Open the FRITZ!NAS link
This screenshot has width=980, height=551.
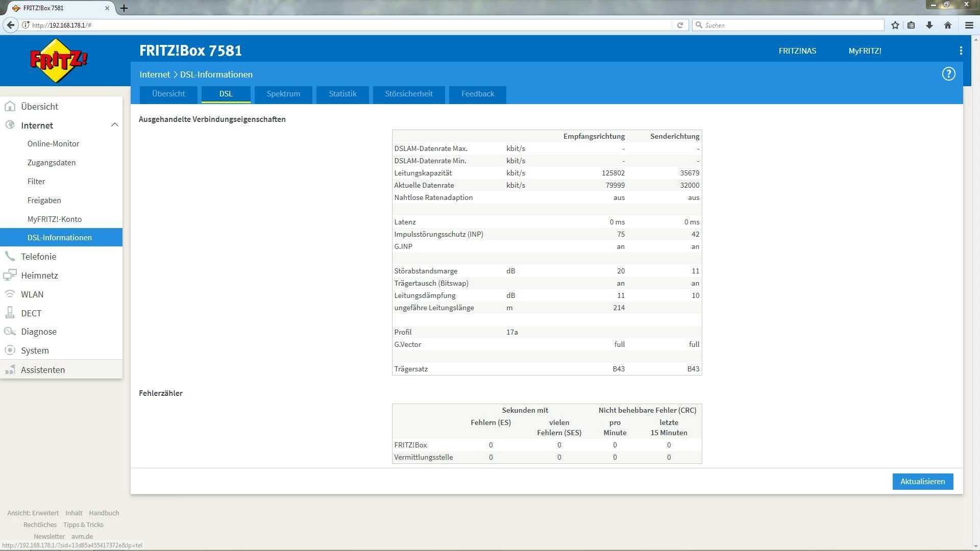point(797,51)
